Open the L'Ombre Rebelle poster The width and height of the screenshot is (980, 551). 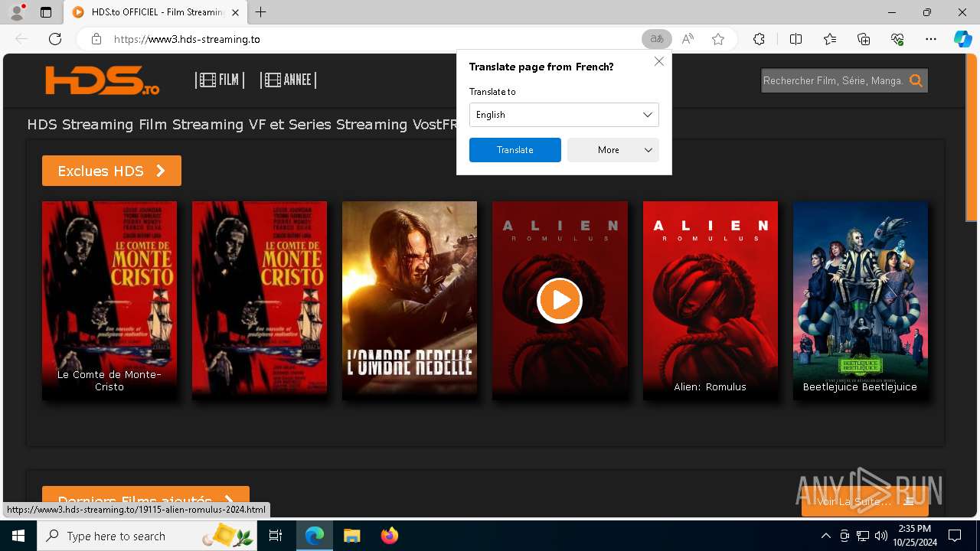tap(410, 300)
